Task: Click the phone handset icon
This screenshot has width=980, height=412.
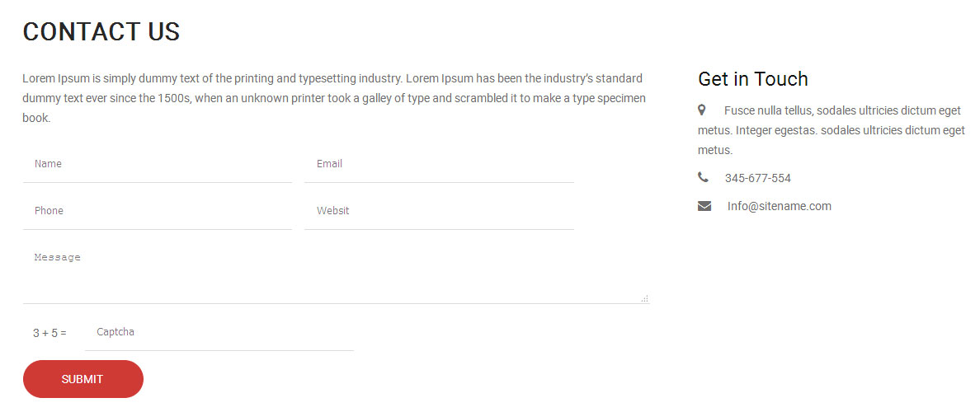Action: pos(703,177)
